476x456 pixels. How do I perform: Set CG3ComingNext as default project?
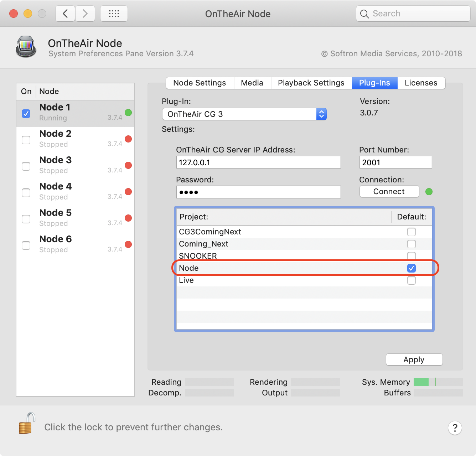[x=412, y=232]
